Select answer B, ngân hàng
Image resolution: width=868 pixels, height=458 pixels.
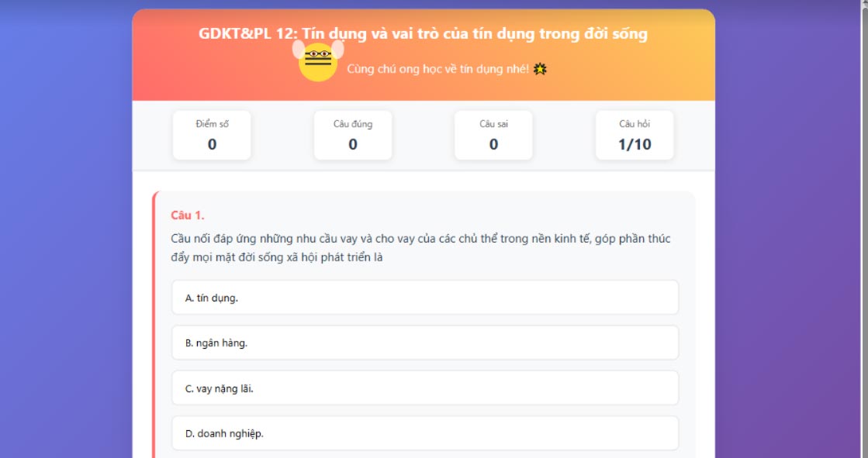tap(425, 341)
